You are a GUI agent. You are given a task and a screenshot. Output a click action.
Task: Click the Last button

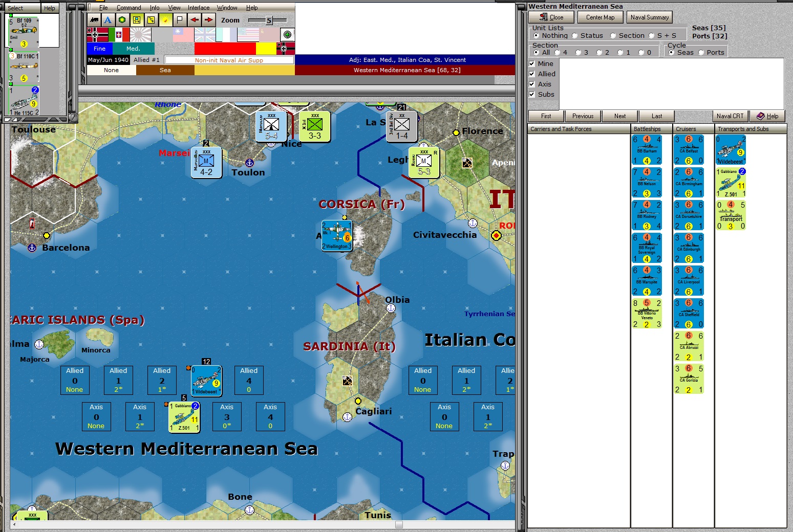[x=657, y=116]
